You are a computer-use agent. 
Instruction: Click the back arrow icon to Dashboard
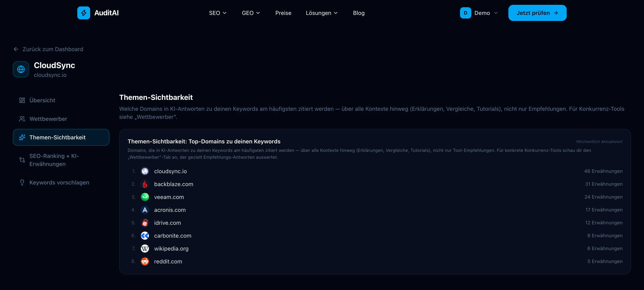tap(16, 49)
